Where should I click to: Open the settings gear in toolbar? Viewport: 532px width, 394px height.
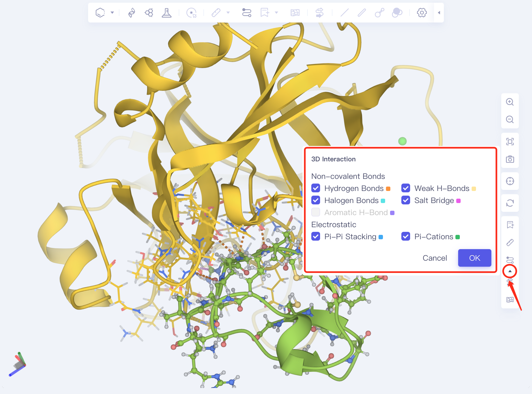pyautogui.click(x=422, y=13)
